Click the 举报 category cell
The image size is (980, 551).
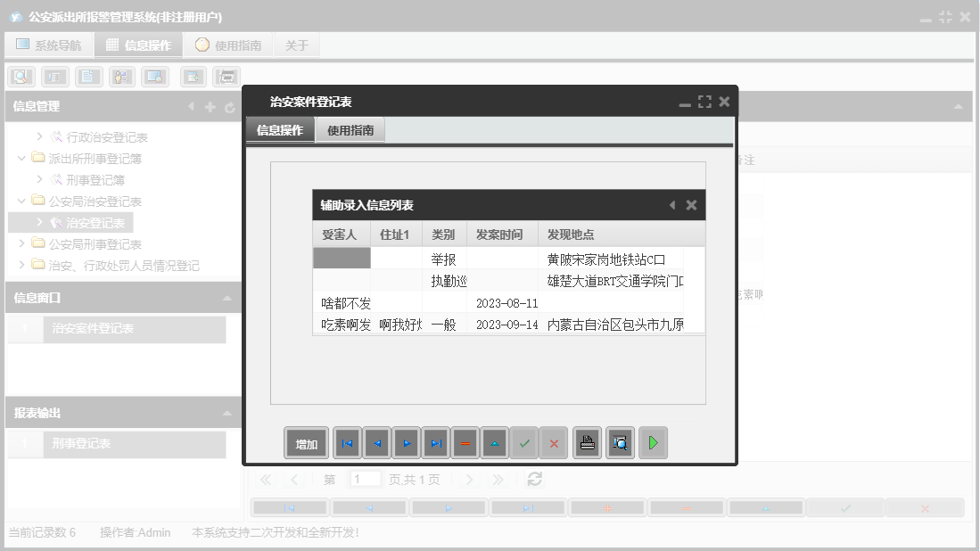pos(443,259)
